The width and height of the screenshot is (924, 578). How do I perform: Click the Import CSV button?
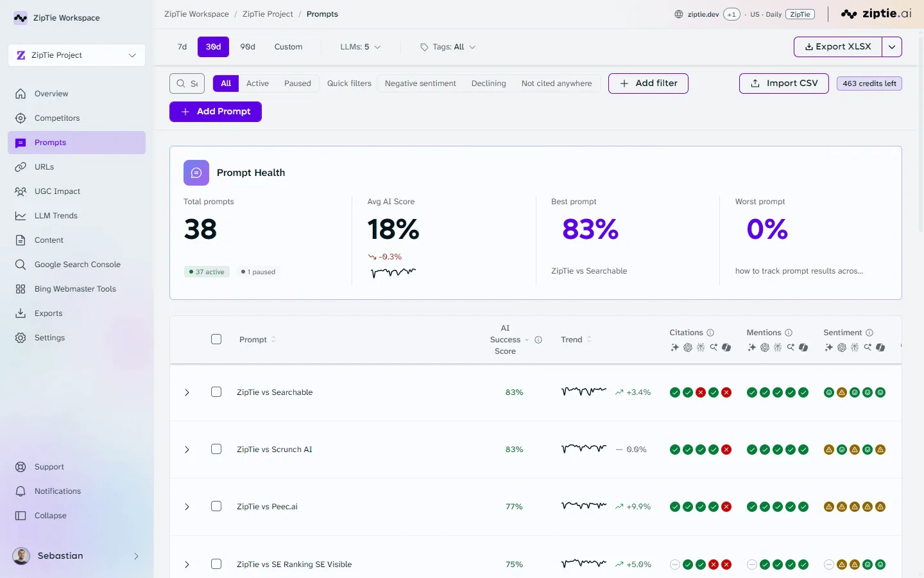[x=784, y=83]
